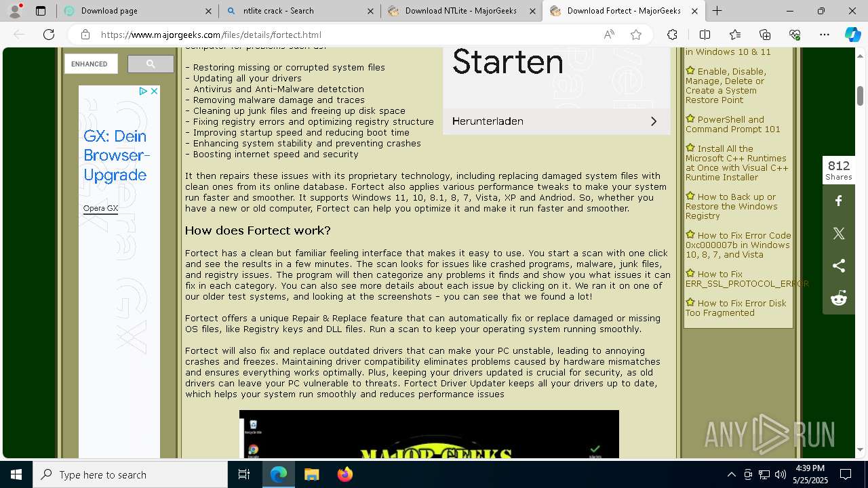The image size is (868, 488).
Task: Open the generic share icon
Action: (839, 266)
